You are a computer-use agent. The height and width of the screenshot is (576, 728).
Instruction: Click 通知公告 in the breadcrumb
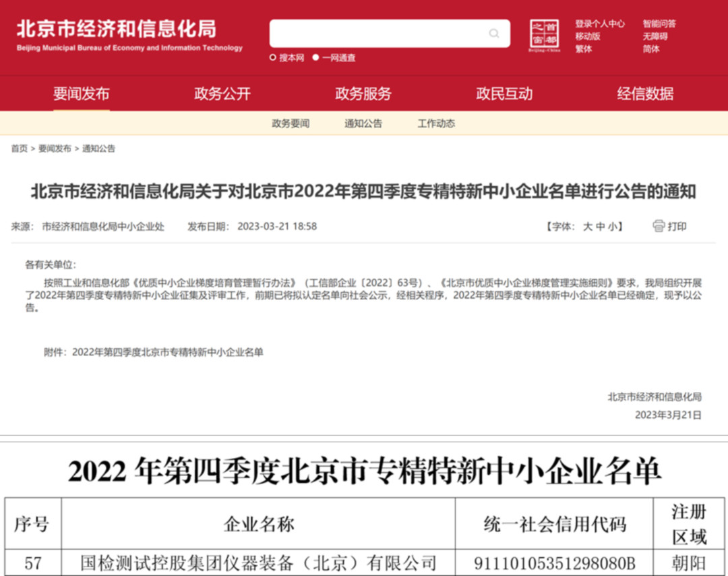click(98, 148)
